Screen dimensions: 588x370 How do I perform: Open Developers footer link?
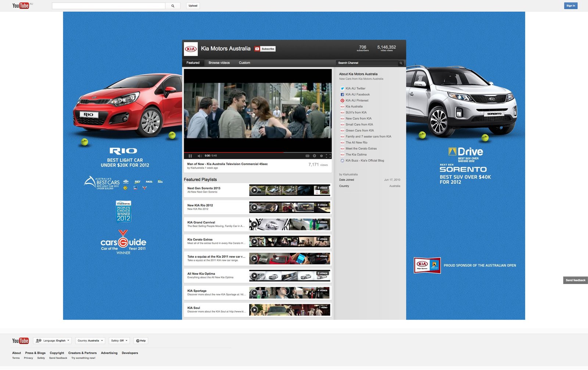click(130, 353)
